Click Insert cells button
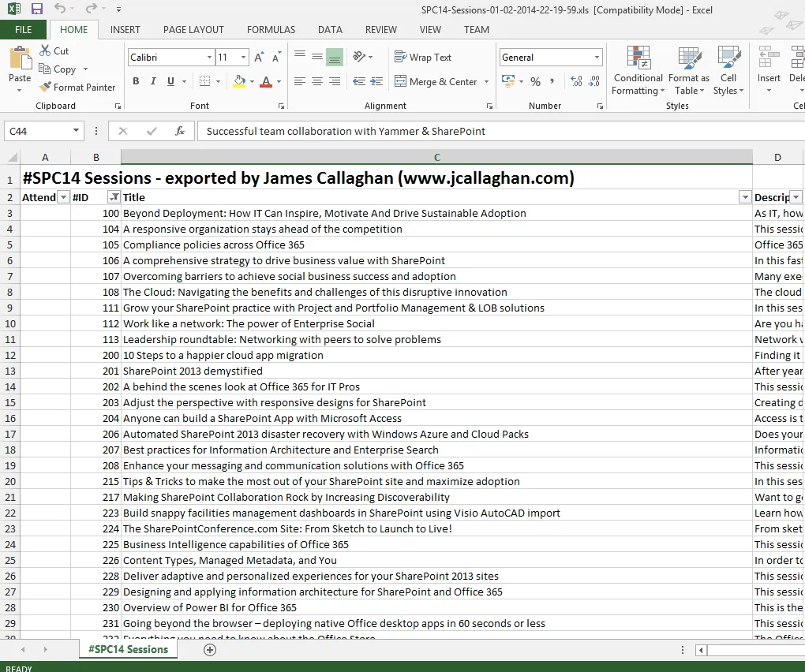Screen dimensions: 805x672 click(769, 71)
